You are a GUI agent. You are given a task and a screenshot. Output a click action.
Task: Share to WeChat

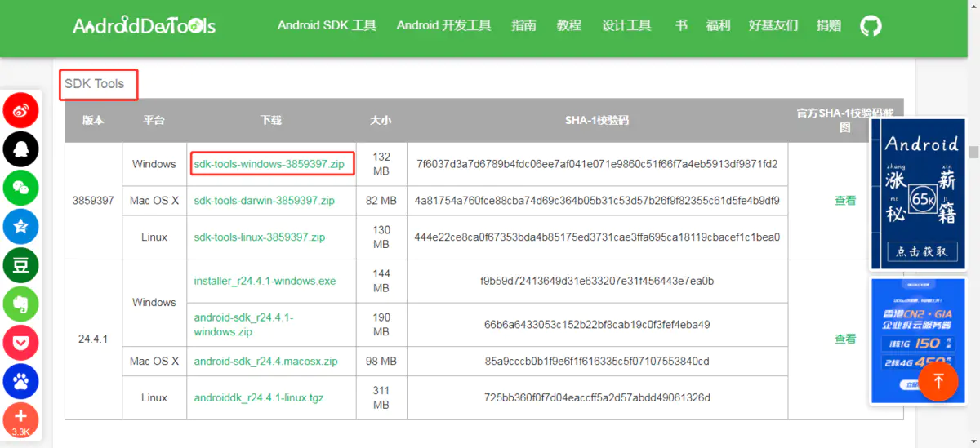pos(21,188)
